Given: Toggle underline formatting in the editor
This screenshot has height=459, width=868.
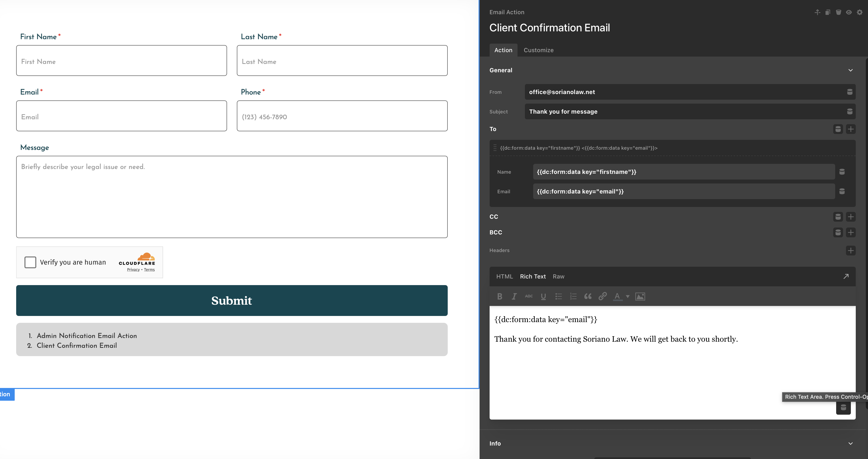Looking at the screenshot, I should point(543,296).
